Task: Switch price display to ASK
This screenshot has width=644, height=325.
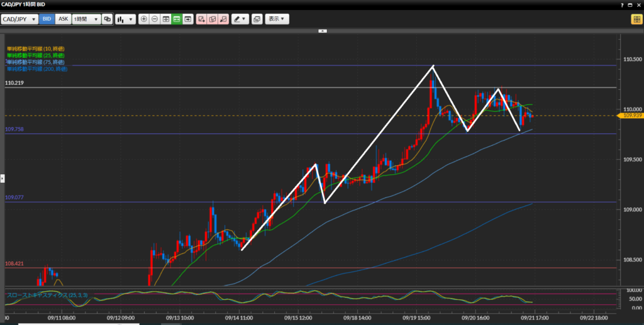Action: coord(63,19)
